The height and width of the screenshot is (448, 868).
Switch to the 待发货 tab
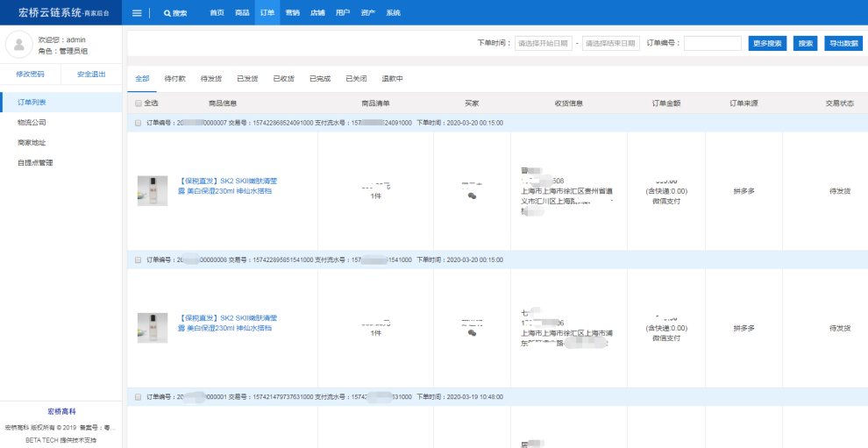click(x=210, y=79)
